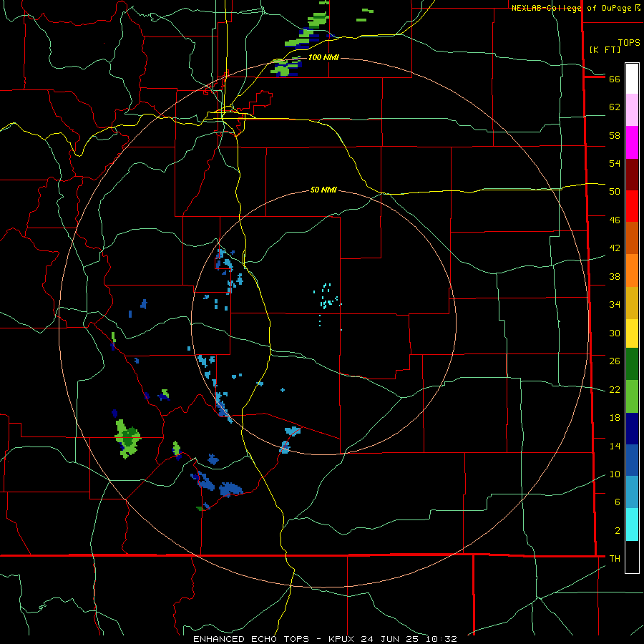This screenshot has width=644, height=644.
Task: Click the "30" legend value
Action: coord(615,333)
